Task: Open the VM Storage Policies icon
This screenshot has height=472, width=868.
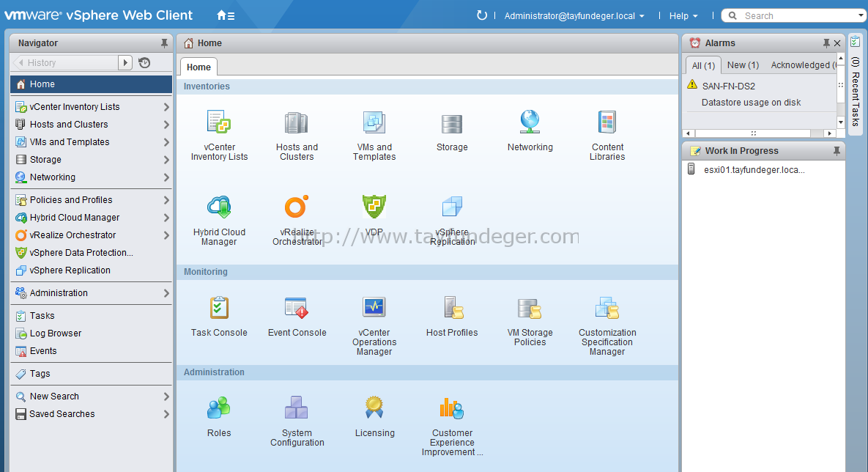Action: 530,308
